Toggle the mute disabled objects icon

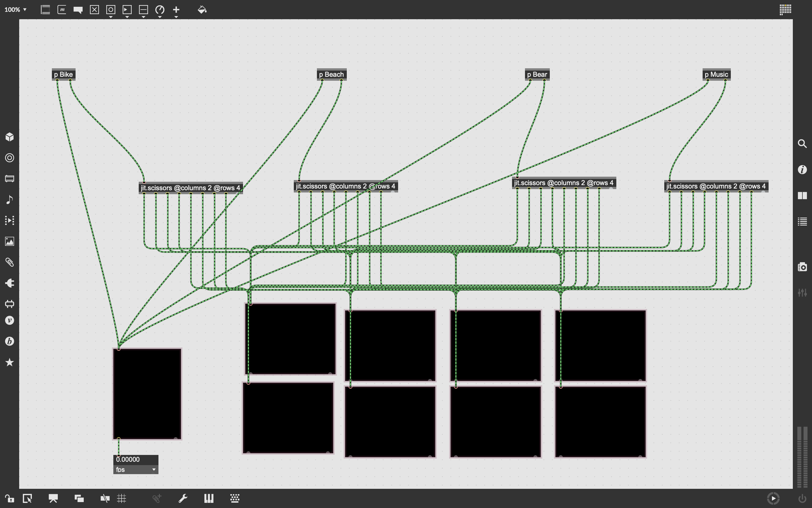(x=105, y=498)
